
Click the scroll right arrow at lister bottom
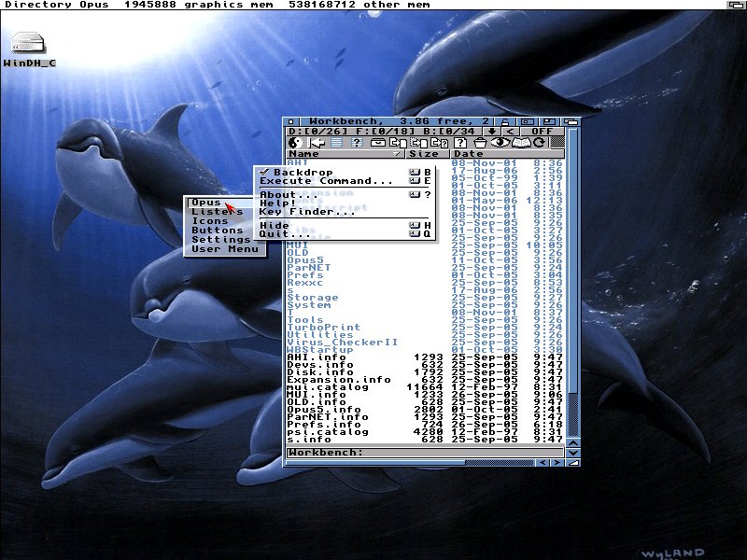pyautogui.click(x=557, y=462)
